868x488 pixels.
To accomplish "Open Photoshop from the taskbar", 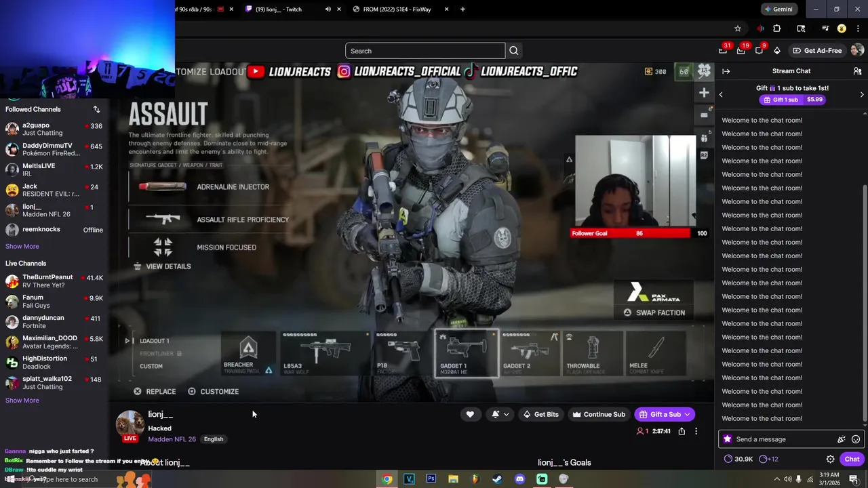I will pyautogui.click(x=431, y=479).
